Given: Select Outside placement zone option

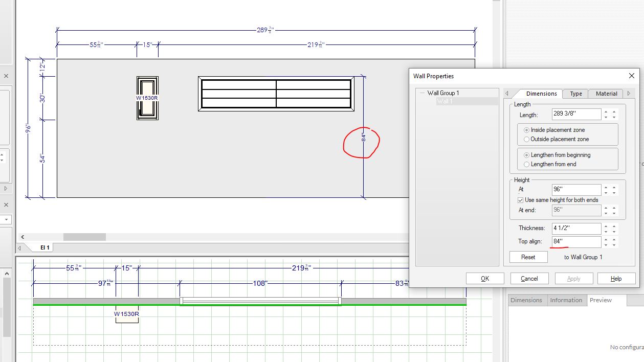Looking at the screenshot, I should click(x=527, y=139).
